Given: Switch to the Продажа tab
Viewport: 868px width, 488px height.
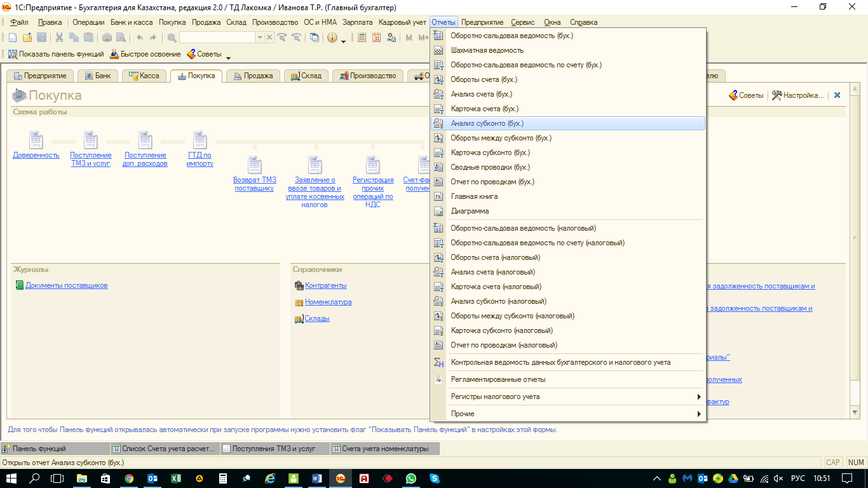Looking at the screenshot, I should coord(253,76).
